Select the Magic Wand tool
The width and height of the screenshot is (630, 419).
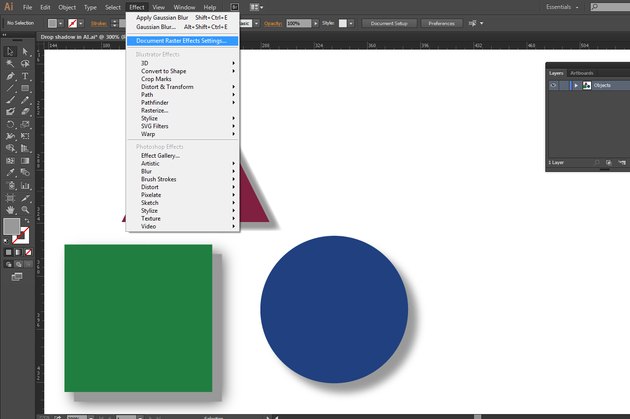coord(10,63)
